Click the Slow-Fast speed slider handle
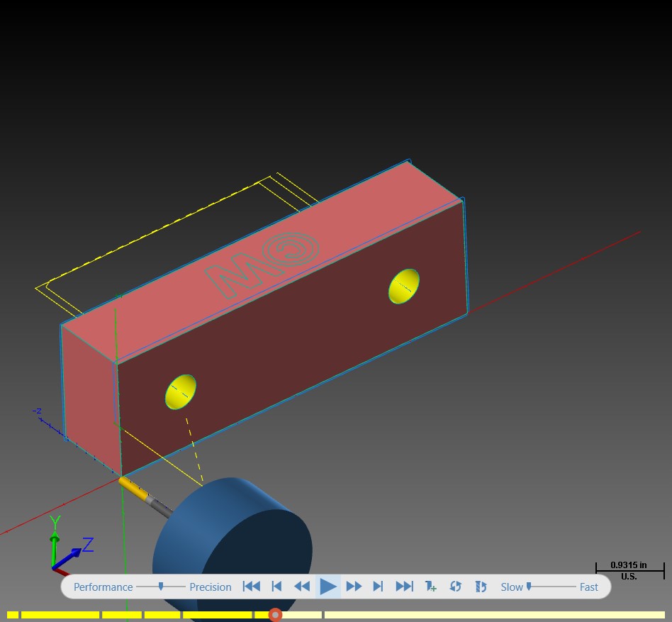The image size is (672, 622). (529, 586)
